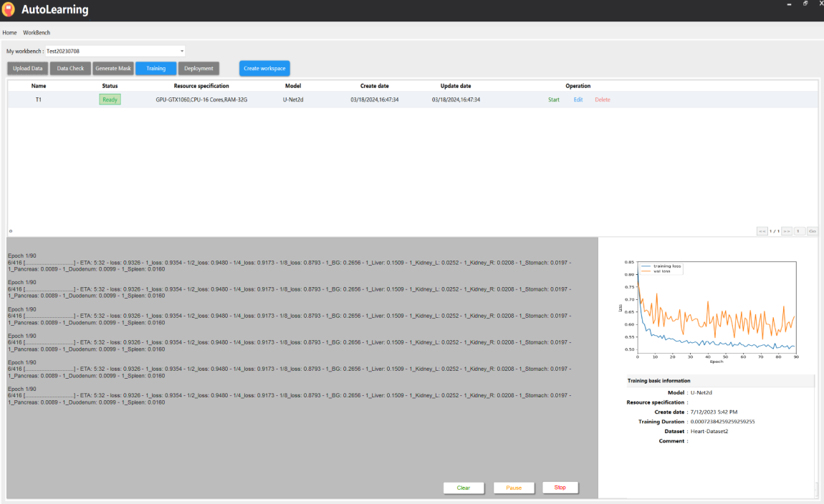Go to the next page of tasks
824x504 pixels.
(x=787, y=231)
